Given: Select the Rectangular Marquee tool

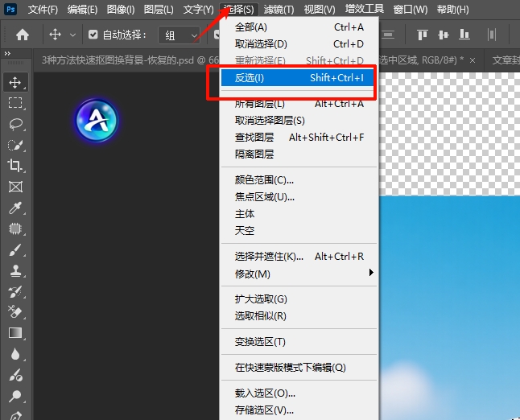Looking at the screenshot, I should 14,103.
